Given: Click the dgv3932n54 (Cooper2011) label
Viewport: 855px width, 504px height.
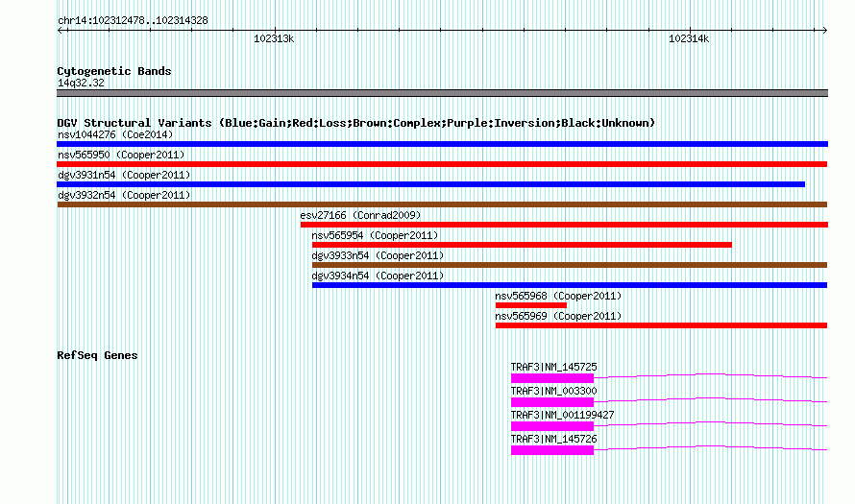Looking at the screenshot, I should 124,195.
